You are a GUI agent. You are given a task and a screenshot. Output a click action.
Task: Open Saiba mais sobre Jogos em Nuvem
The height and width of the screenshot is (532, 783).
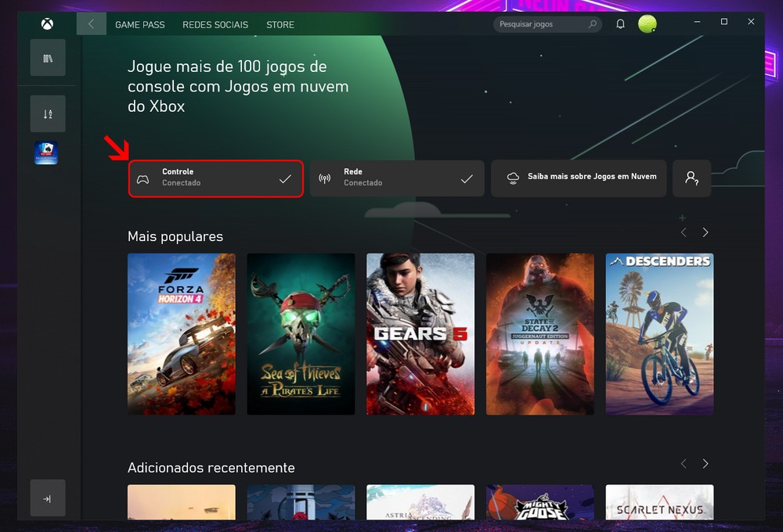point(579,178)
